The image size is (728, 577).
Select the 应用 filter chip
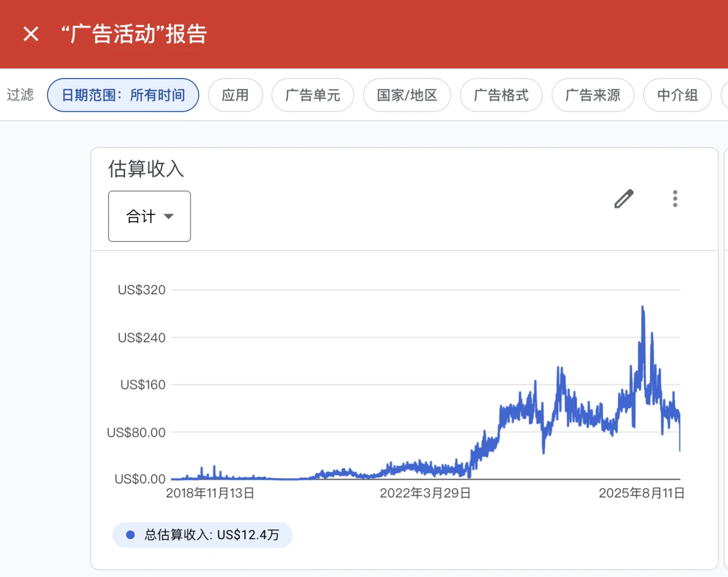pyautogui.click(x=235, y=95)
